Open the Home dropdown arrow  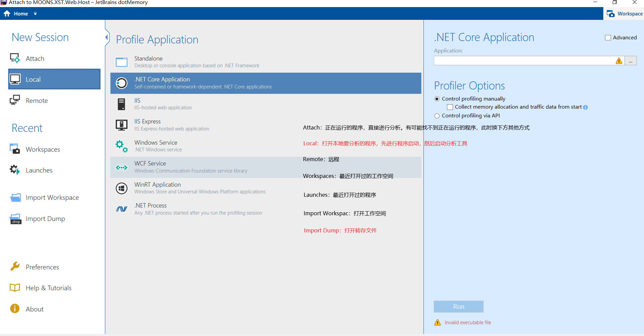point(35,14)
